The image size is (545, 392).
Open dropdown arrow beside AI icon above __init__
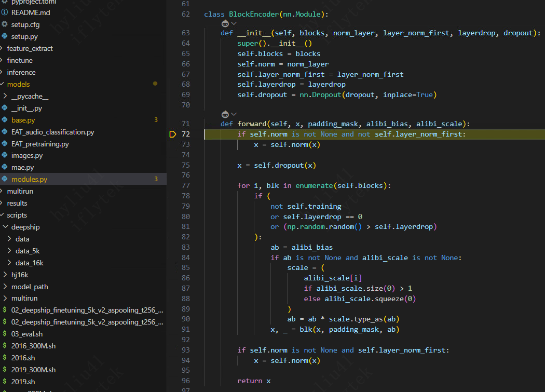(x=234, y=23)
